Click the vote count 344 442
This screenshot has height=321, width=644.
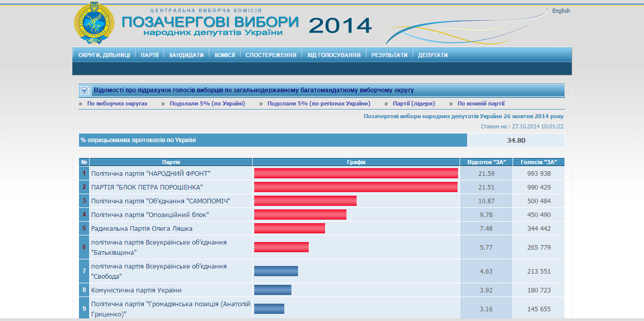(x=539, y=229)
